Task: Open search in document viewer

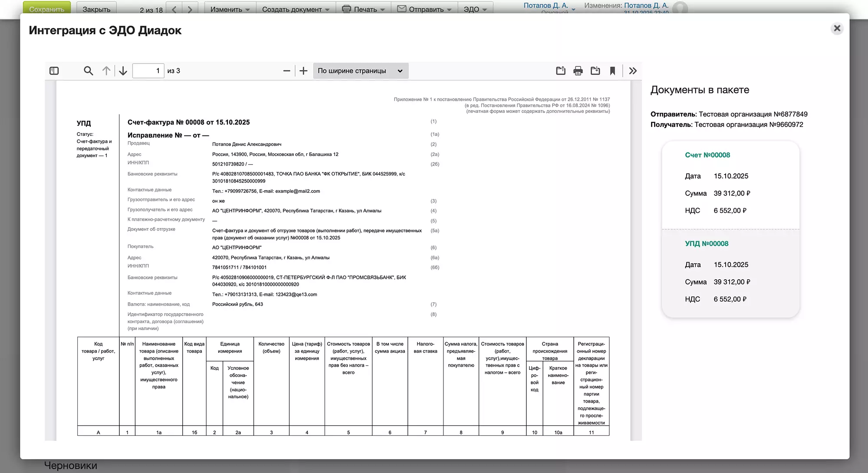Action: (89, 71)
